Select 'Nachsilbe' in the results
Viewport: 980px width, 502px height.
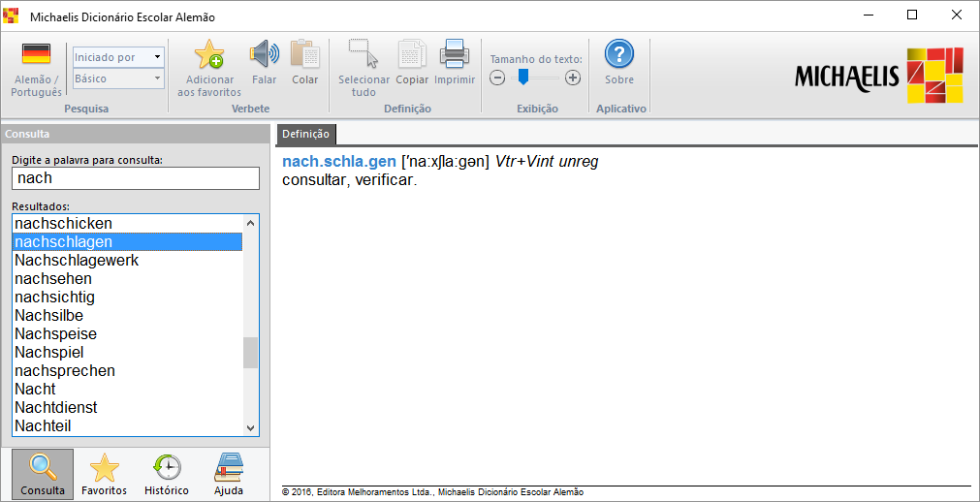click(128, 315)
